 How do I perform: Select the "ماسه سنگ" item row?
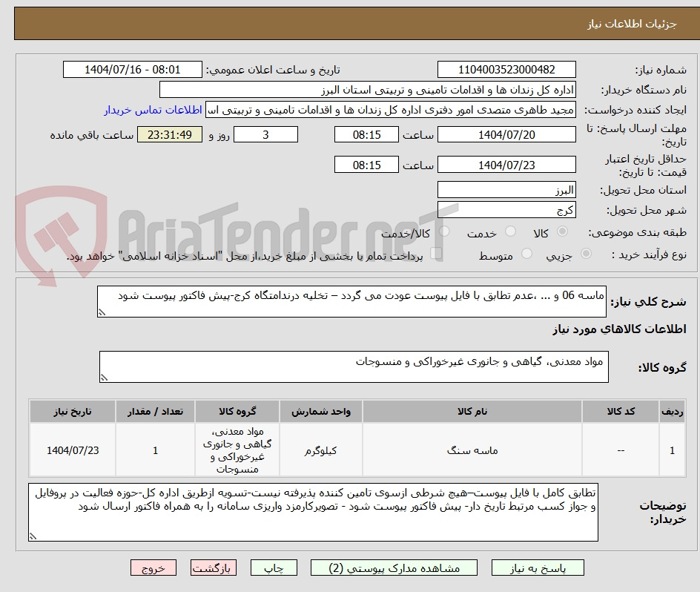click(x=472, y=450)
